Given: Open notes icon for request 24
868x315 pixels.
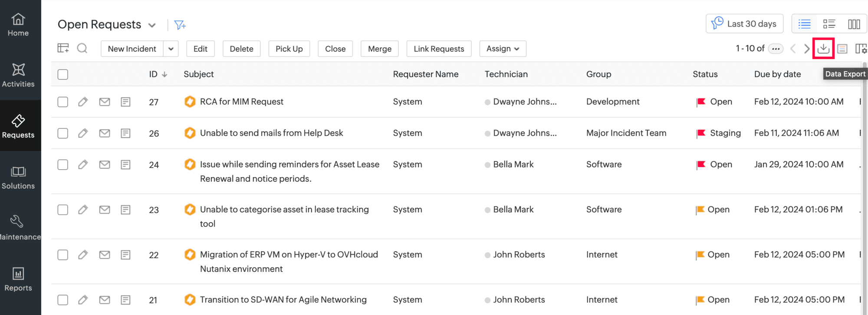Looking at the screenshot, I should pyautogui.click(x=125, y=164).
